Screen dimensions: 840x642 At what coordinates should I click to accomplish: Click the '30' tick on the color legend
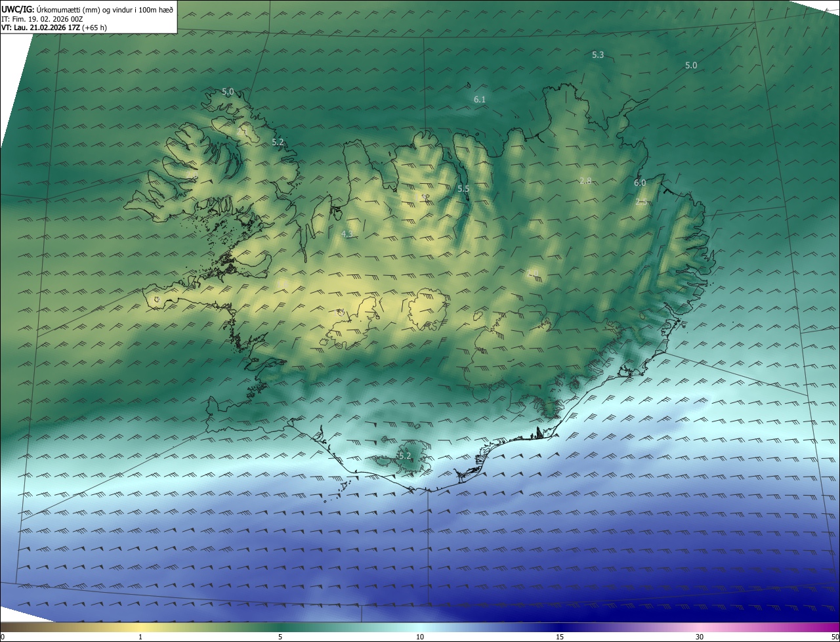click(x=700, y=637)
